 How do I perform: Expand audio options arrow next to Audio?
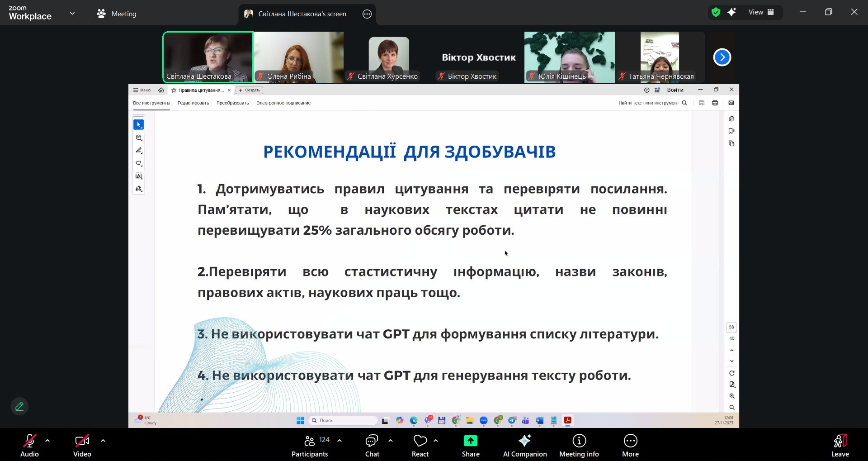(47, 441)
